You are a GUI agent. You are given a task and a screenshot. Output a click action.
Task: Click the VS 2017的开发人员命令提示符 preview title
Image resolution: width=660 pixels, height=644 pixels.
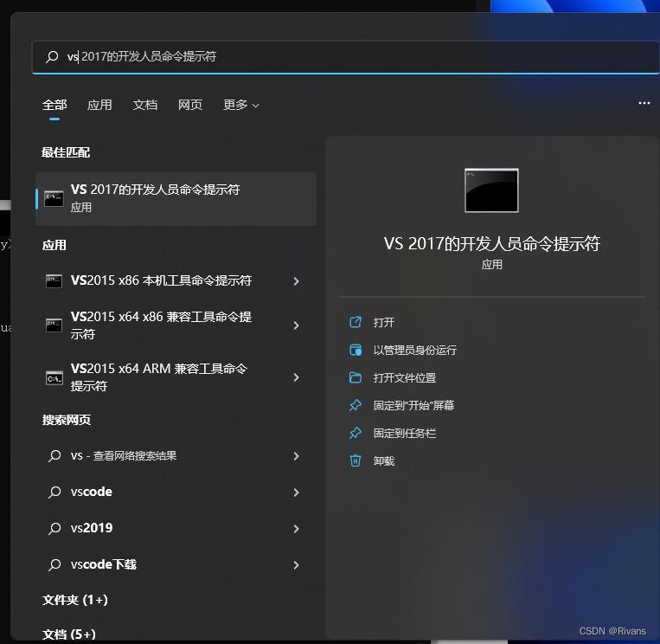click(x=491, y=243)
